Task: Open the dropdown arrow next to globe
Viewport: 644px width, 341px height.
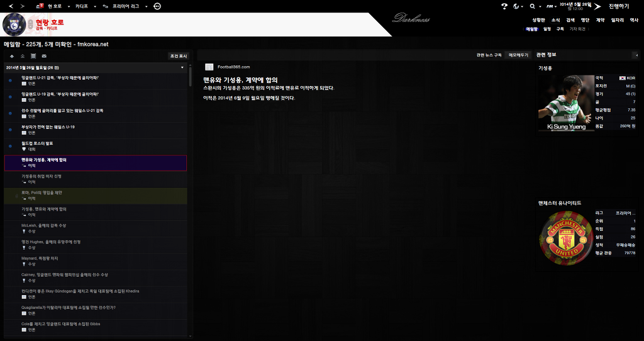Action: pyautogui.click(x=522, y=6)
